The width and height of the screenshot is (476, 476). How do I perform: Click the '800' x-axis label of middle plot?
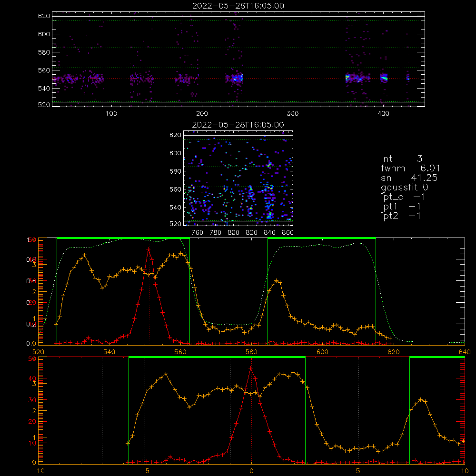pyautogui.click(x=233, y=233)
